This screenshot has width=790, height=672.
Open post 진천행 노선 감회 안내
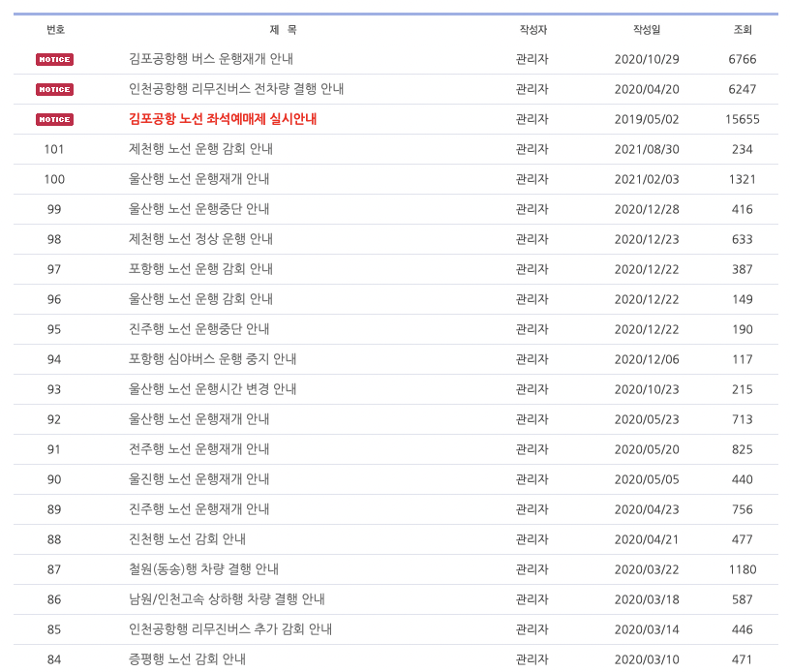tap(188, 539)
